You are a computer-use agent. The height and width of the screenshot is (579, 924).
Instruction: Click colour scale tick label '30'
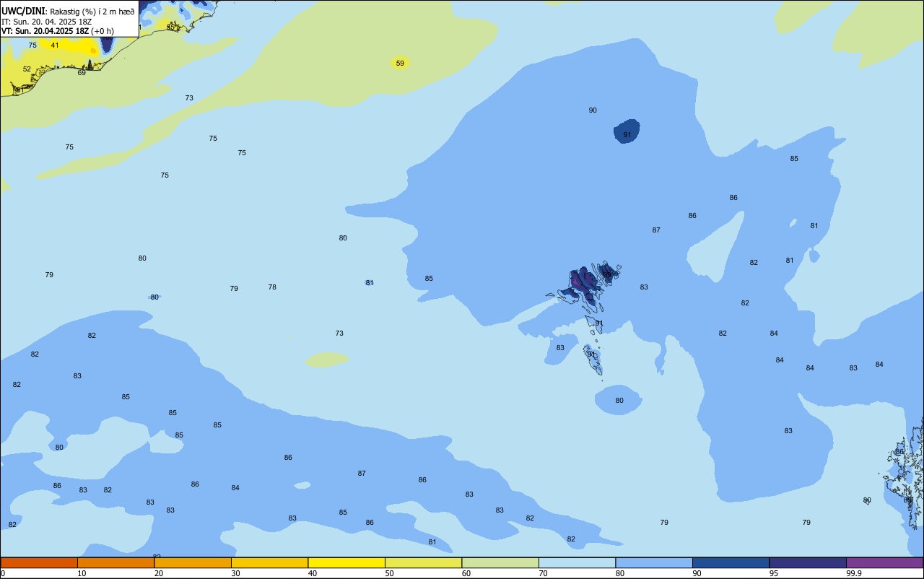(x=235, y=573)
